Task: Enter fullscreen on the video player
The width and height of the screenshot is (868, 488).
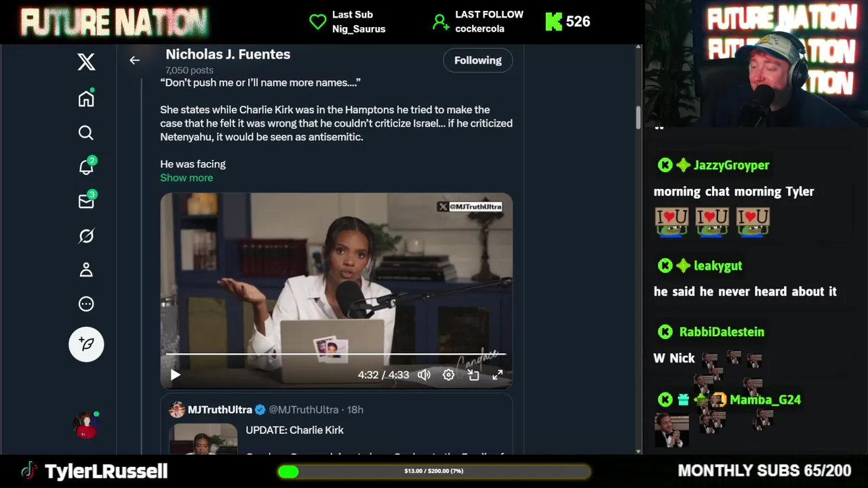Action: [x=497, y=375]
